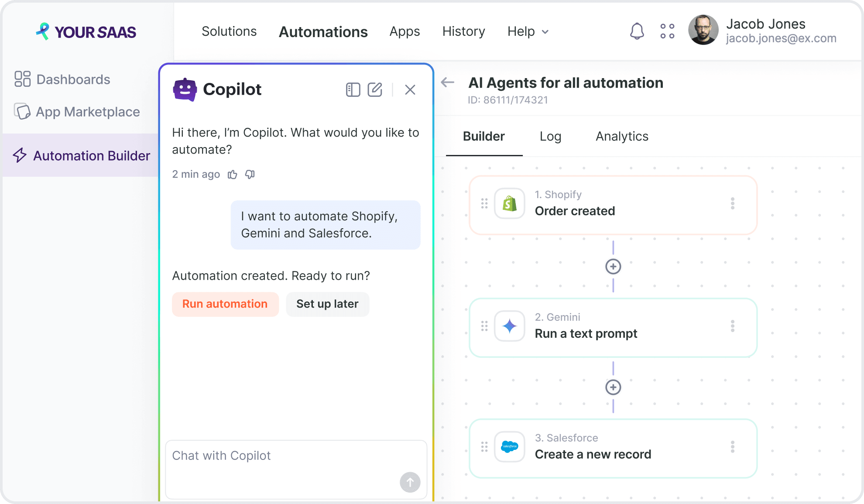Open the apps grid icon

click(667, 31)
